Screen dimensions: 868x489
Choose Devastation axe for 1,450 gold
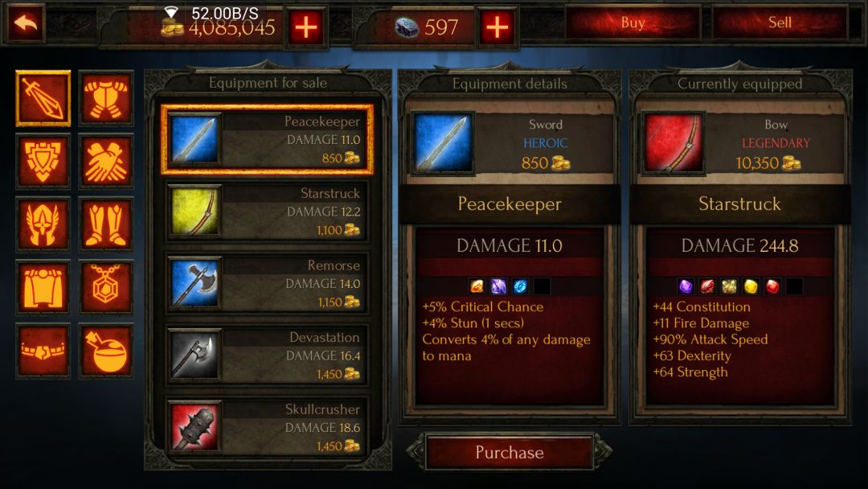click(268, 356)
